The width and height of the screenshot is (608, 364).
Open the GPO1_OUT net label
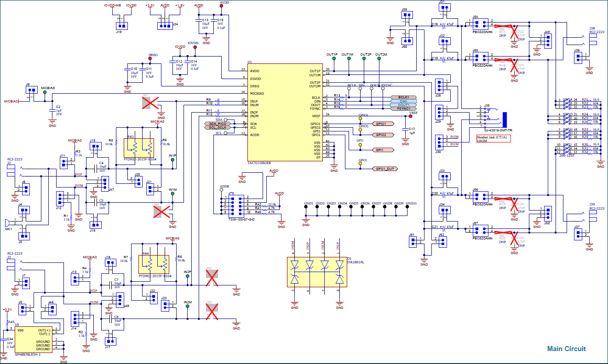385,169
